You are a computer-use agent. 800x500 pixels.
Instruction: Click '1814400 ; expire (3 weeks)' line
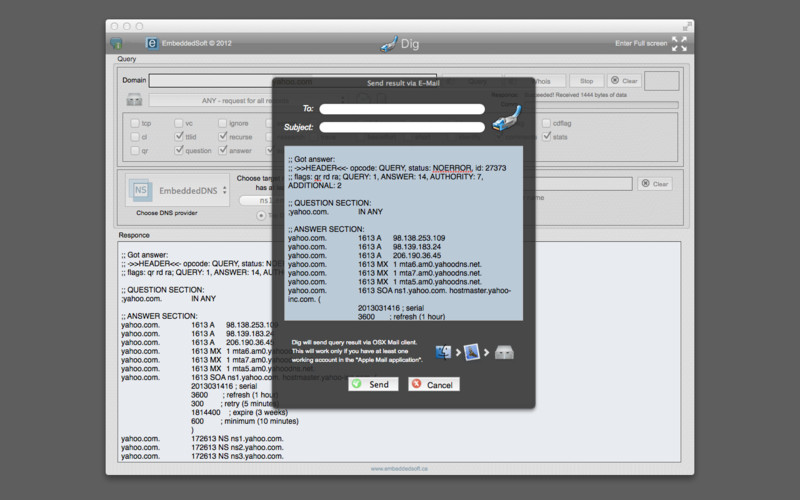pos(239,412)
